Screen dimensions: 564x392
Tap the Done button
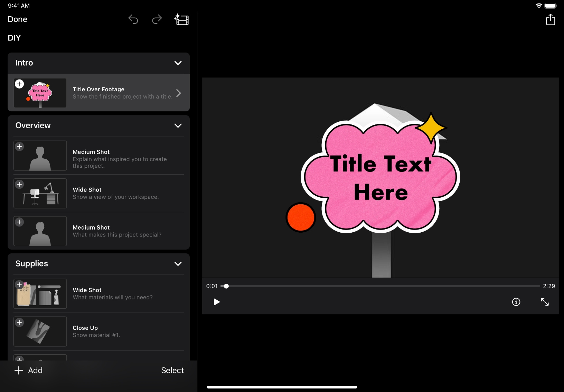(18, 19)
